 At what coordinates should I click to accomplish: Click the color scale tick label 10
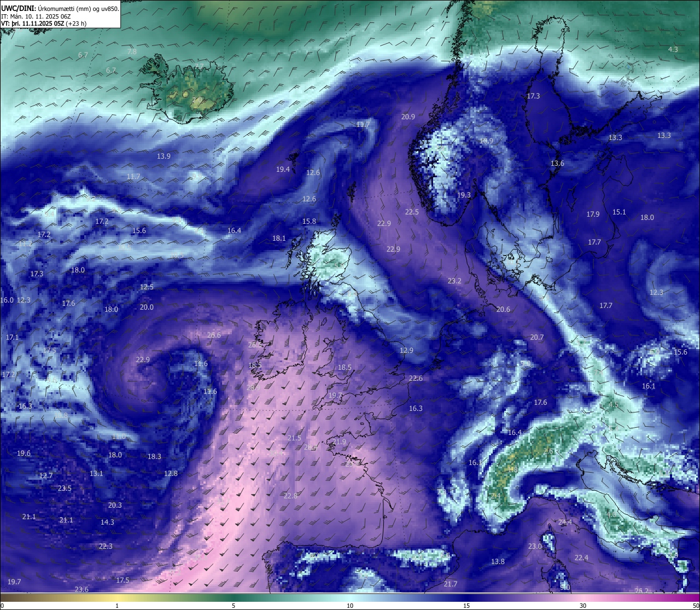pyautogui.click(x=350, y=606)
